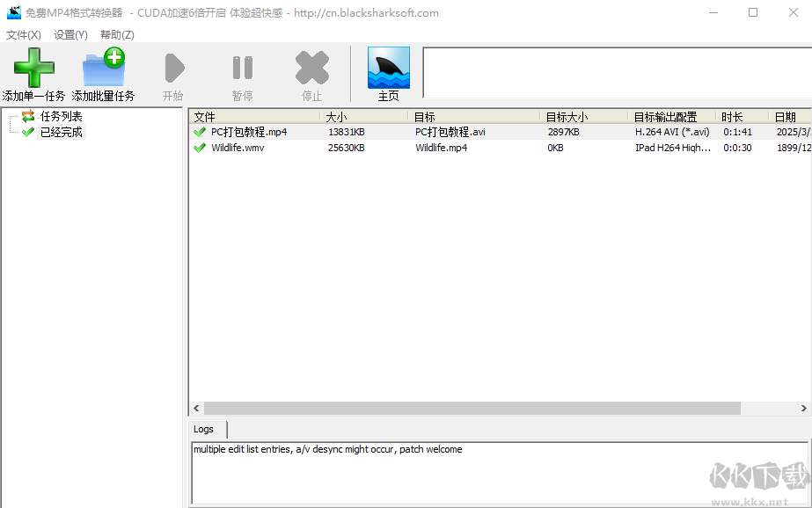Click the 13831KB size cell
This screenshot has height=508, width=812.
347,132
